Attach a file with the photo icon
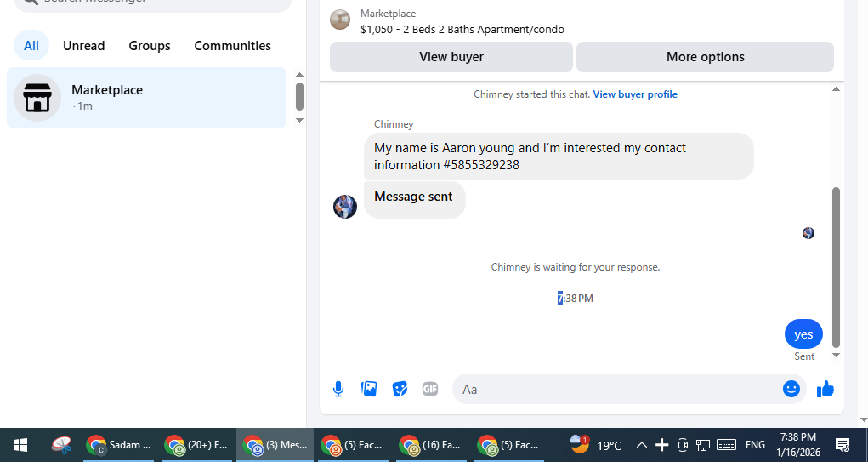The height and width of the screenshot is (462, 868). (369, 389)
